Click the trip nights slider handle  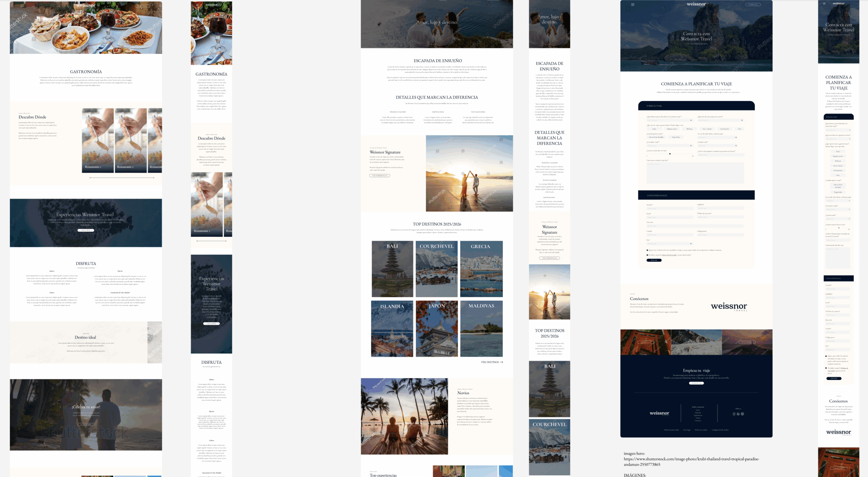[670, 154]
